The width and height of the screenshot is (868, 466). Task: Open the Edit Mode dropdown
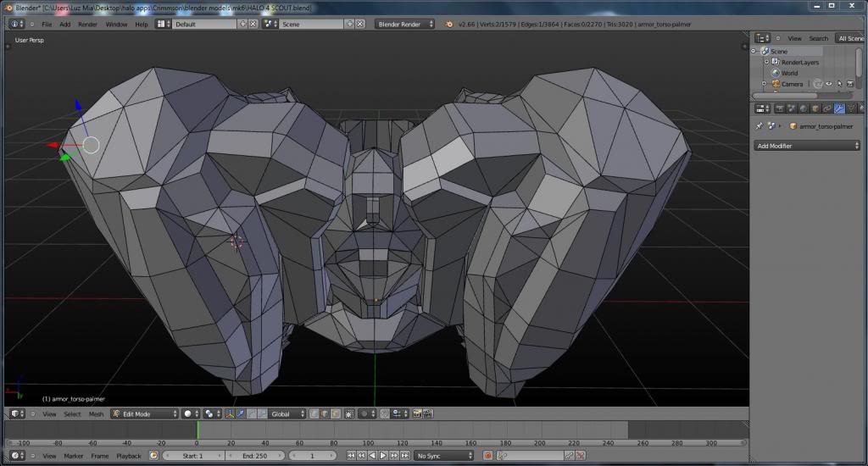pos(142,414)
